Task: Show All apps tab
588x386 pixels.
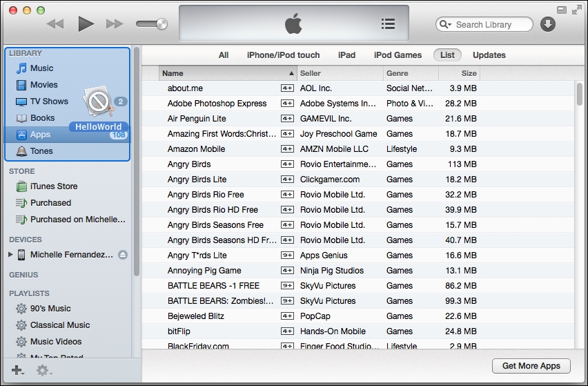Action: tap(224, 55)
